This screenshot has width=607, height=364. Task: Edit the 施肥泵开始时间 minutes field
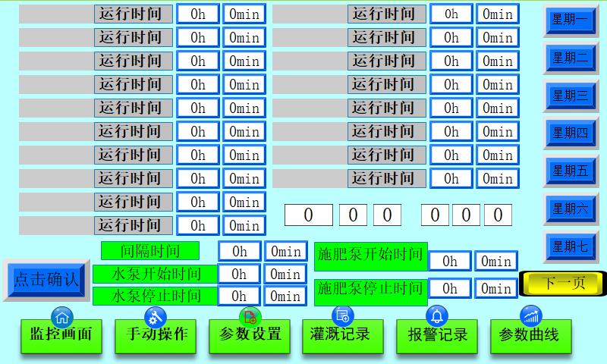click(496, 261)
